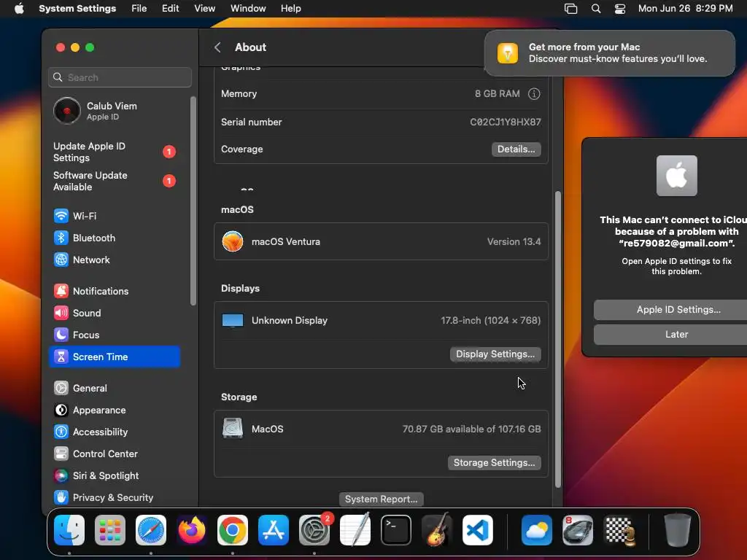
Task: Open Software Update Available item
Action: pos(115,181)
